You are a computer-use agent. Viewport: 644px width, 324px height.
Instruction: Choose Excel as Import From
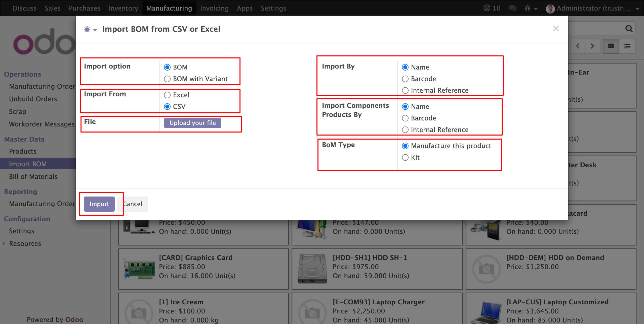(x=167, y=95)
